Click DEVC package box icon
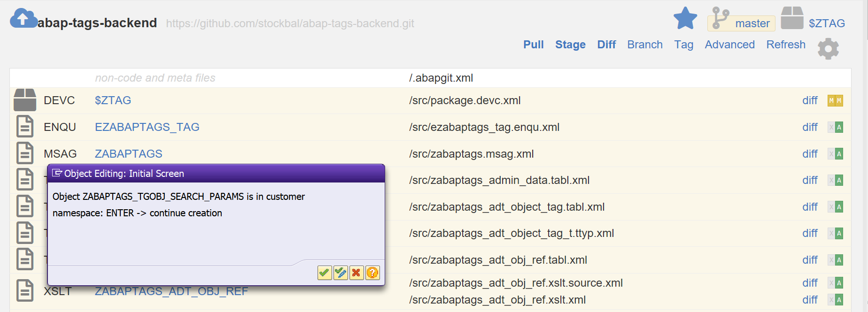The width and height of the screenshot is (868, 312). (x=25, y=100)
